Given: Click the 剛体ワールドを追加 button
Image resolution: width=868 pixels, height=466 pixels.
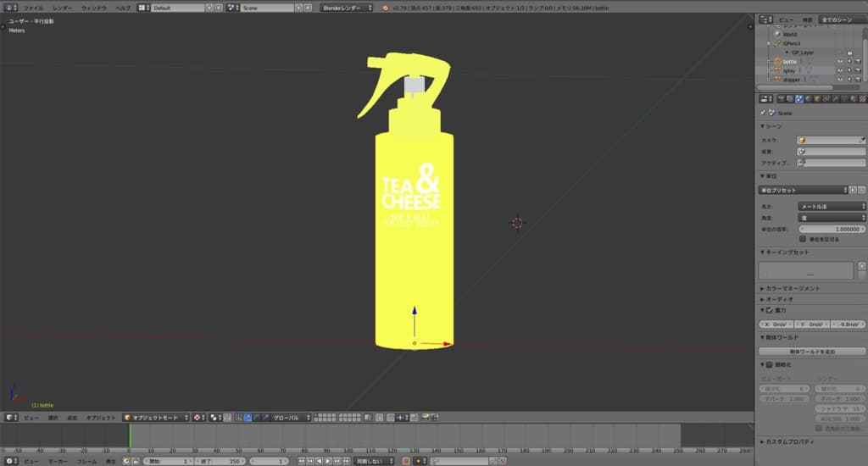Looking at the screenshot, I should point(811,351).
